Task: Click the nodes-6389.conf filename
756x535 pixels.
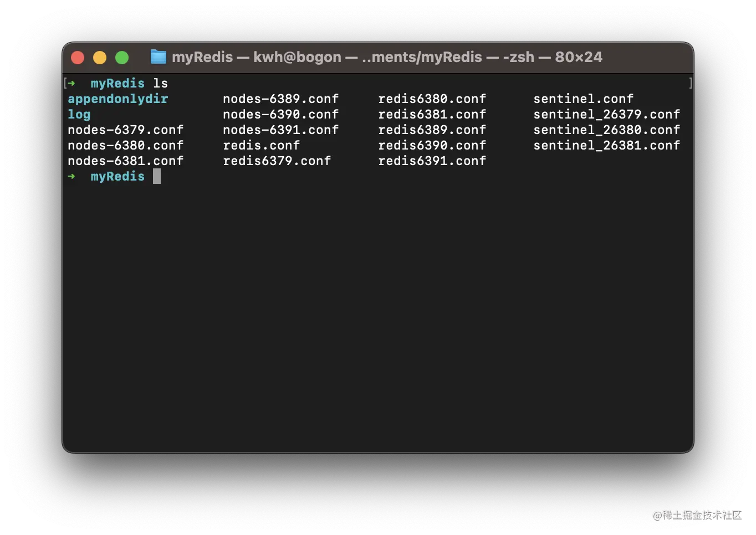Action: [280, 99]
